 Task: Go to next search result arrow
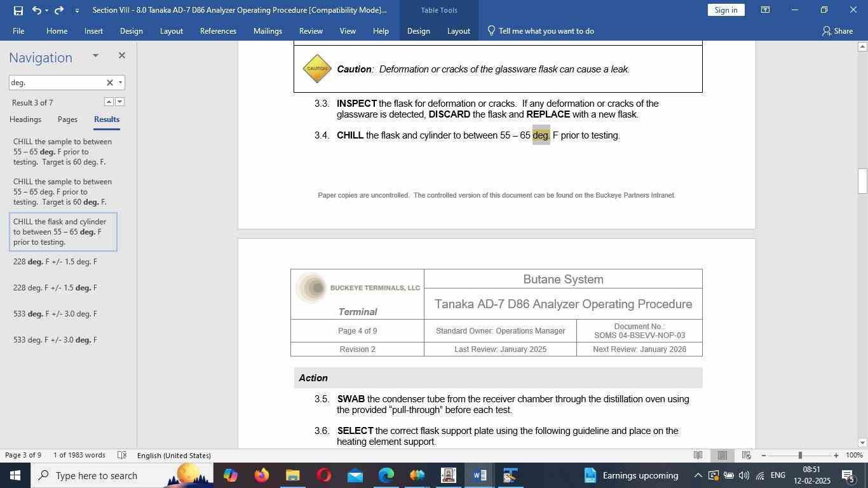[x=119, y=102]
